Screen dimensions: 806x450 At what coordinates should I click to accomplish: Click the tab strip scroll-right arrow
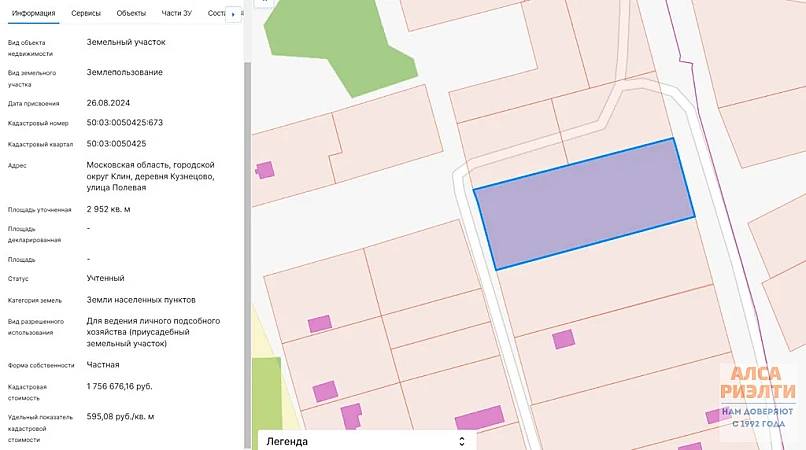coord(233,14)
